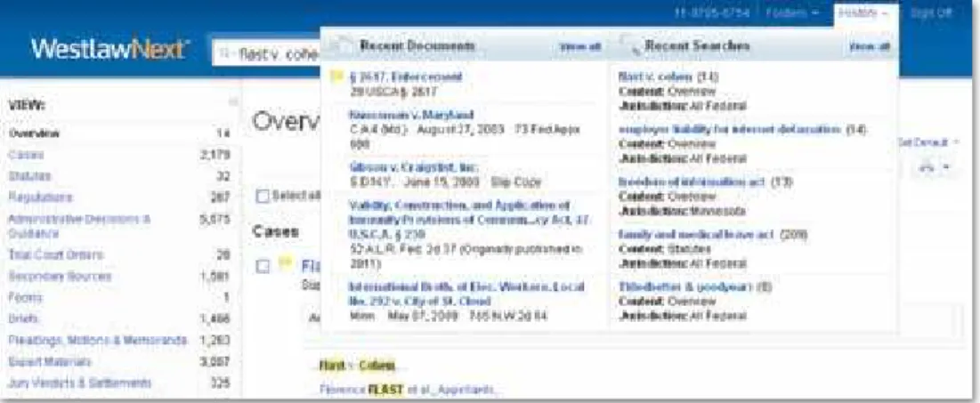Open the Folders dropdown in the header
The height and width of the screenshot is (403, 980).
tap(792, 12)
